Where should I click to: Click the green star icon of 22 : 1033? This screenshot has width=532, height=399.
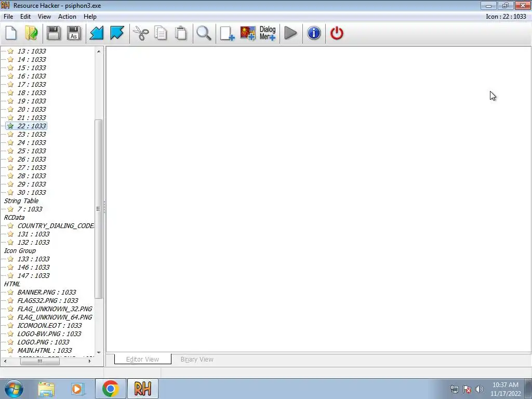(x=10, y=126)
